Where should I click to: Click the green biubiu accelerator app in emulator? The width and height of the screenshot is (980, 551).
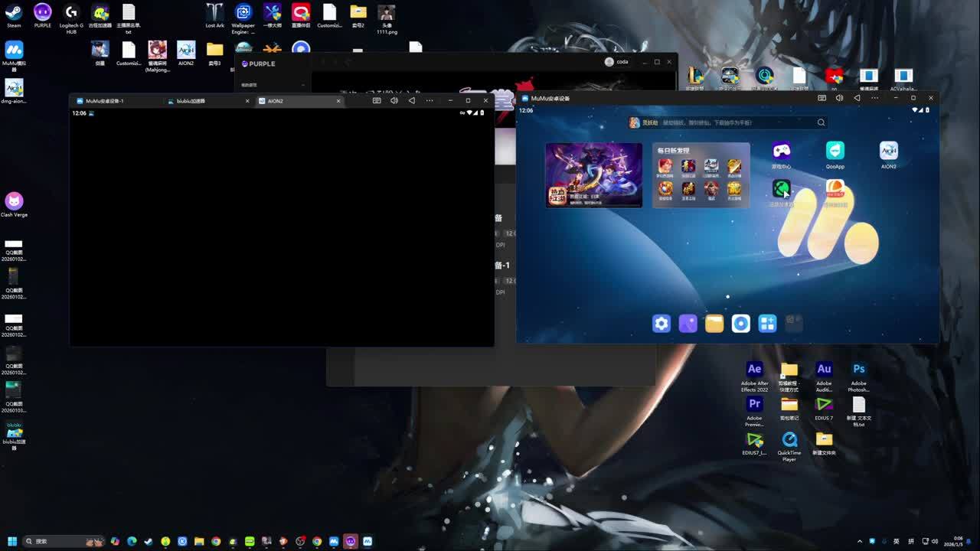781,189
